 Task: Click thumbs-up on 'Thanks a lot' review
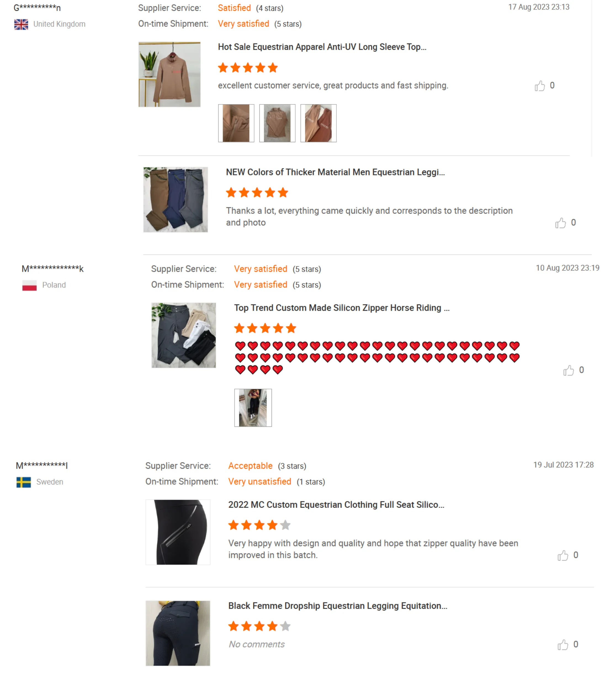[x=560, y=223]
